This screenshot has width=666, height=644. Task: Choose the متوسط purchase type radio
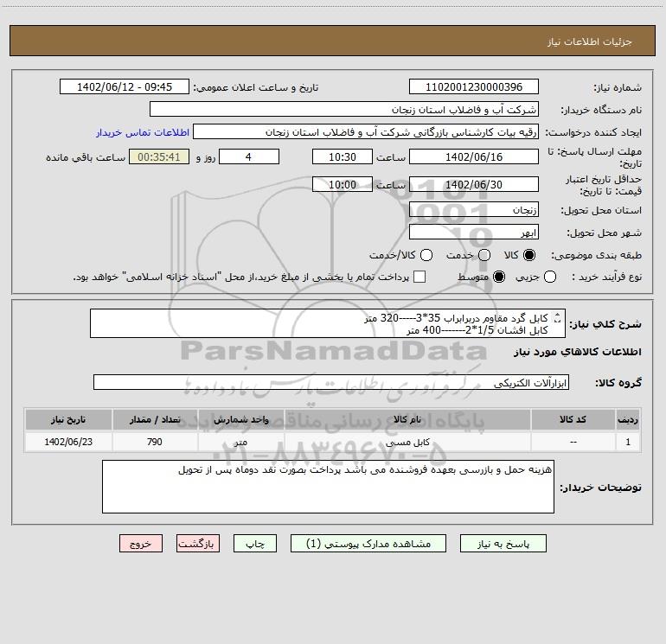499,277
